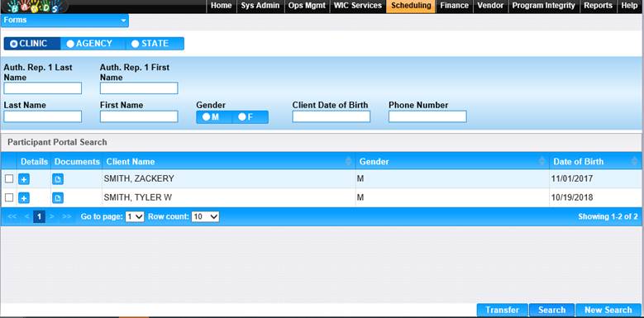Open the Go to page dropdown
644x318 pixels.
click(x=135, y=216)
